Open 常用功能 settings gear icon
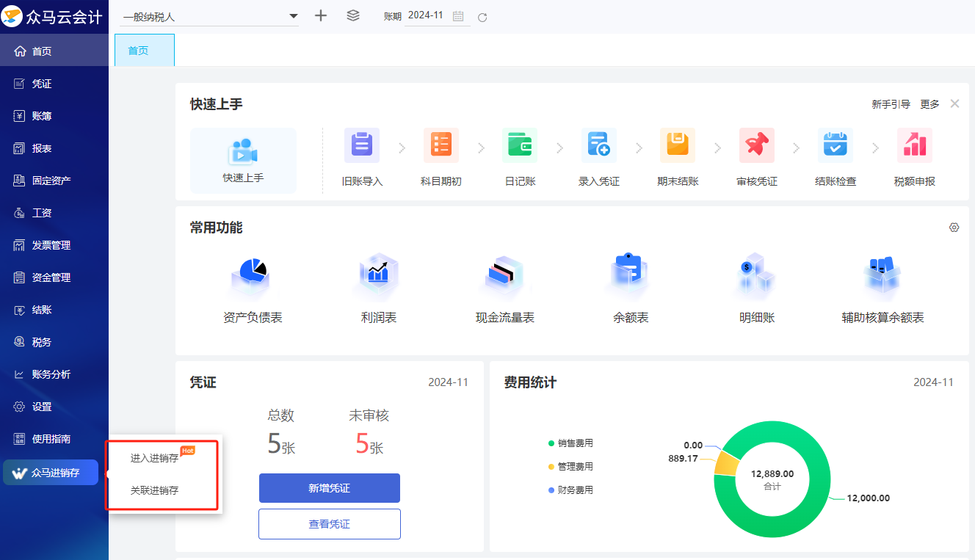975x560 pixels. point(954,228)
